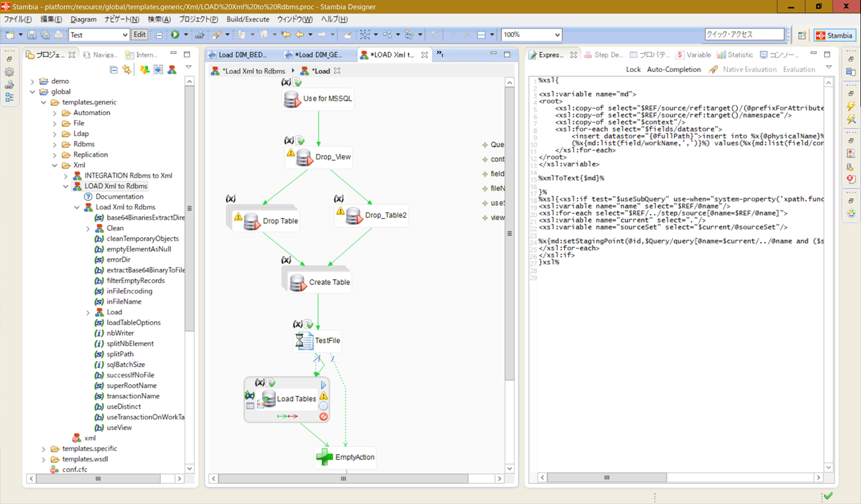Click the green Run button in toolbar
Viewport: 861px width, 504px height.
(176, 35)
